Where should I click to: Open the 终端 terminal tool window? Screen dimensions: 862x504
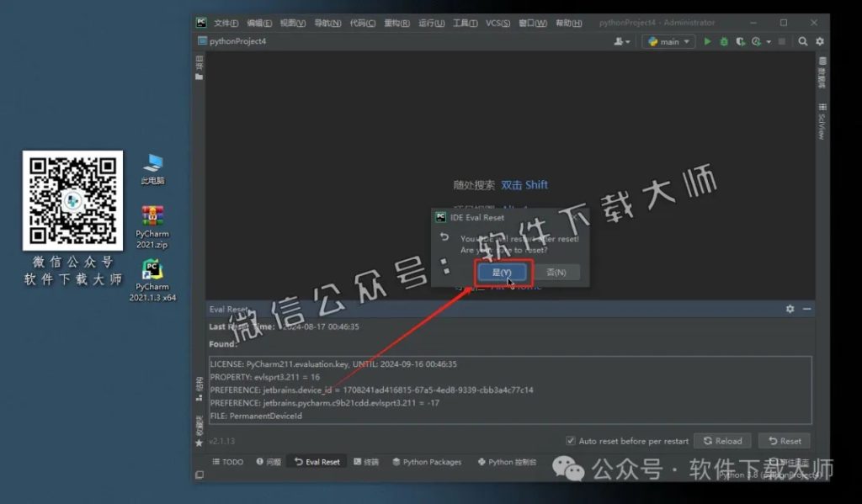[368, 461]
